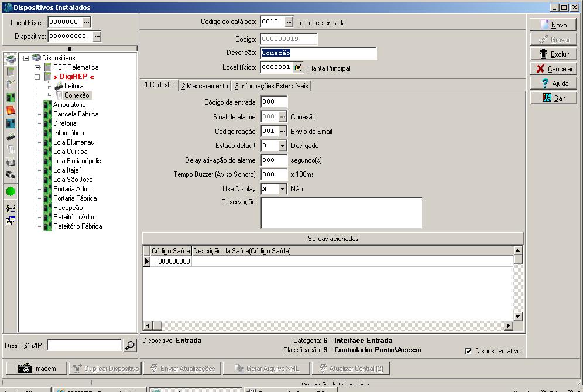Toggle the Dispositivo ativo checkbox
This screenshot has width=583, height=392.
coord(468,351)
